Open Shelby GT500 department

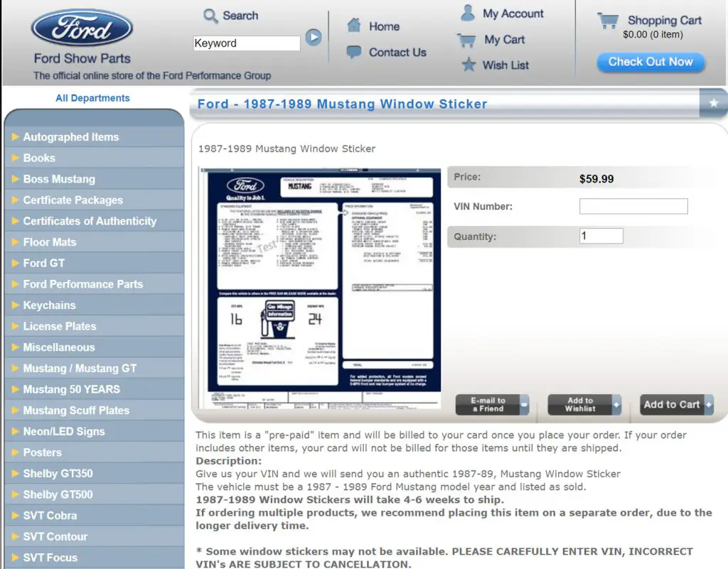coord(58,494)
